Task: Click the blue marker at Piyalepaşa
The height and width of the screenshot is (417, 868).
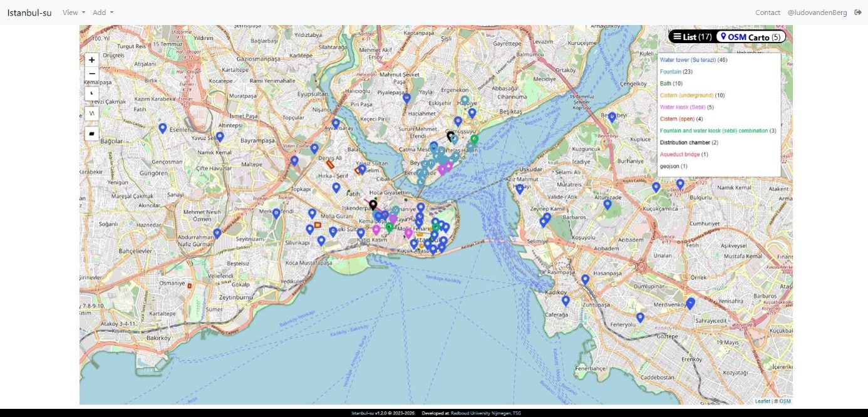Action: click(x=406, y=98)
